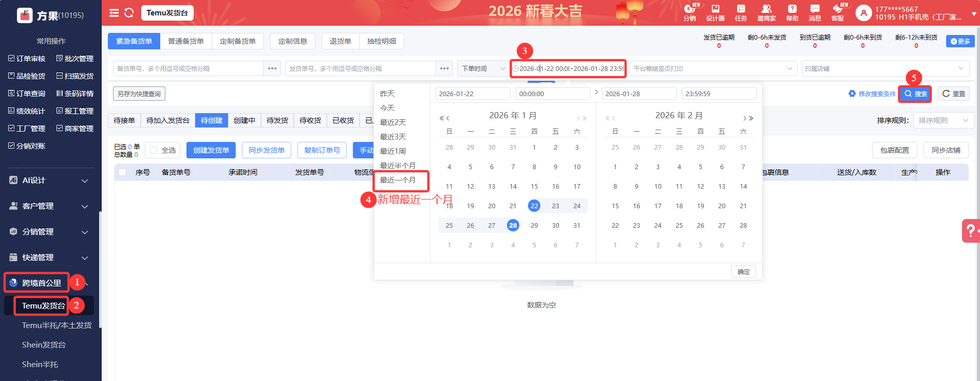980x381 pixels.
Task: Open the 归属店铺 store dropdown
Action: click(885, 68)
